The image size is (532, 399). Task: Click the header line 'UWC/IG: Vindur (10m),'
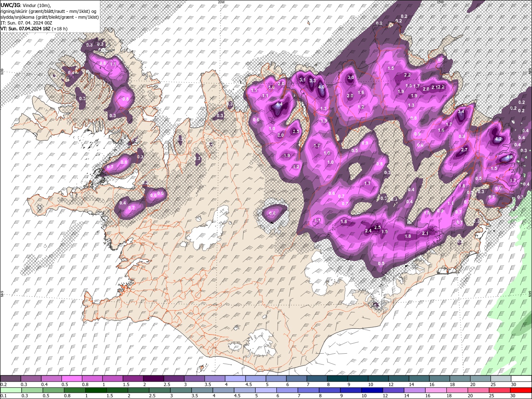coord(26,5)
